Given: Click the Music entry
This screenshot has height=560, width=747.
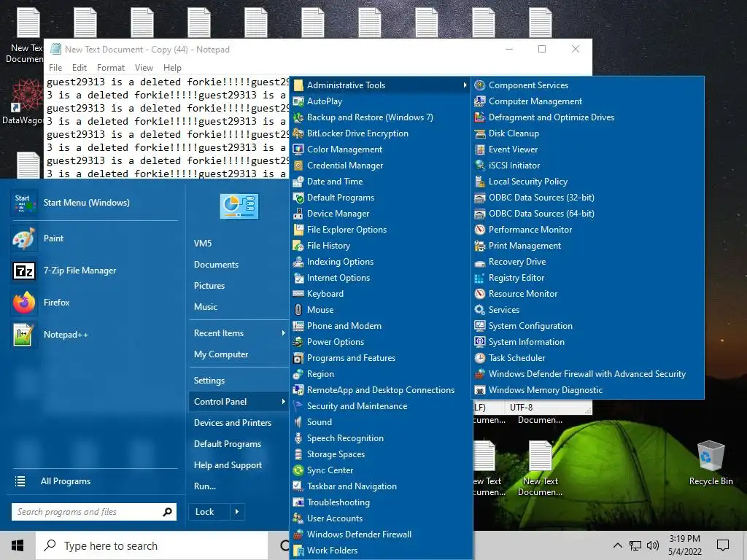Looking at the screenshot, I should tap(205, 307).
